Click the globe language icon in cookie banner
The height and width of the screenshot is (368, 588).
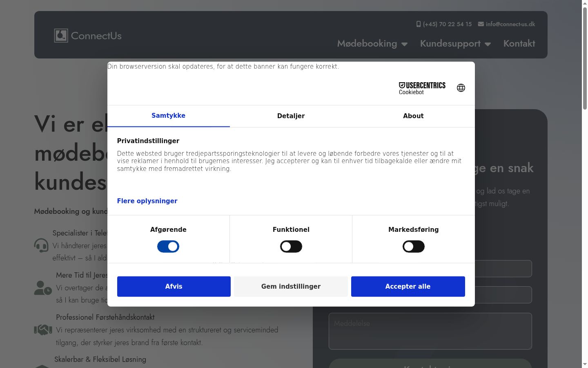tap(461, 88)
